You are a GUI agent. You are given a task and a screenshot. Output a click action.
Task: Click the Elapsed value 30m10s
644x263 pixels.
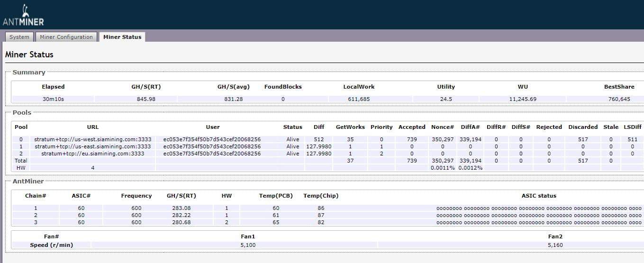(53, 99)
